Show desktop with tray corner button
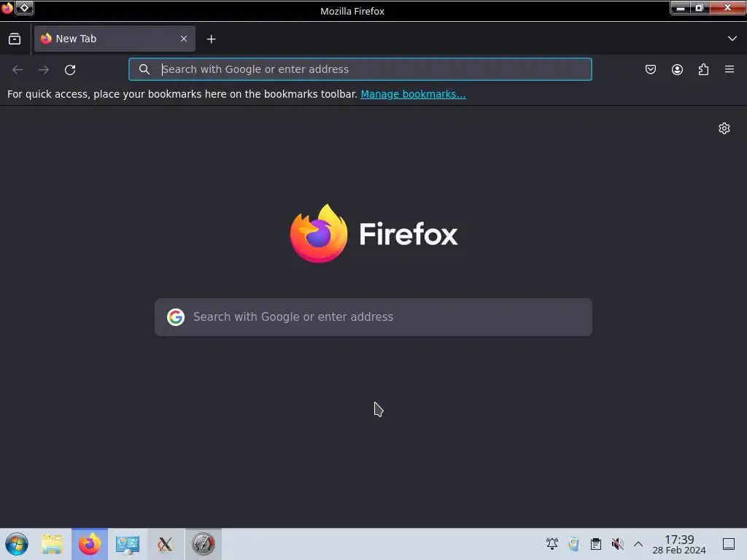747x560 pixels. [729, 544]
